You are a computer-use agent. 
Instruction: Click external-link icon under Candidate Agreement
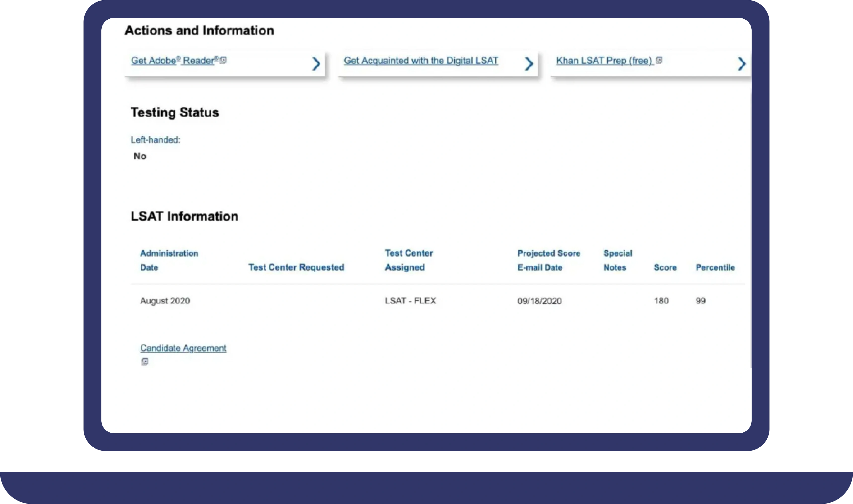point(145,362)
